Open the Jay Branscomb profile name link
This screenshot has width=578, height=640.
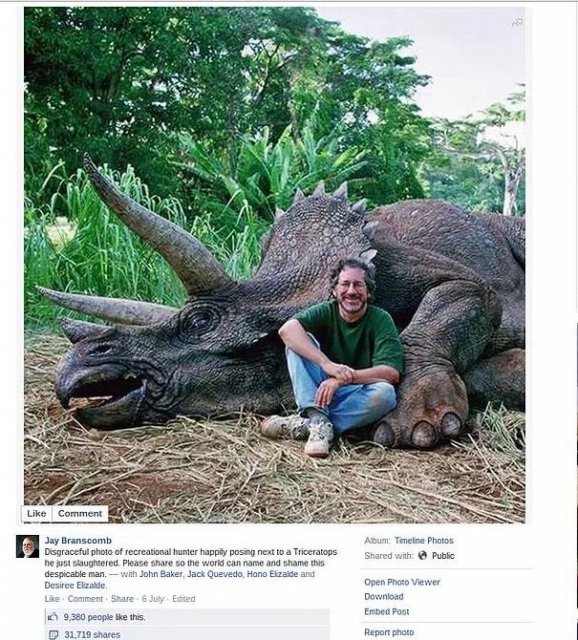pos(78,540)
